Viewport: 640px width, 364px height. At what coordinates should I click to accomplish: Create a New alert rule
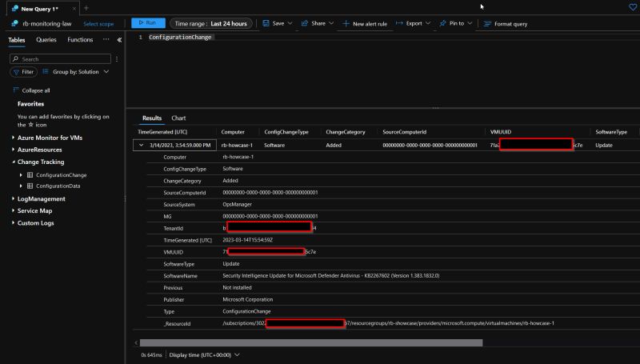click(365, 24)
